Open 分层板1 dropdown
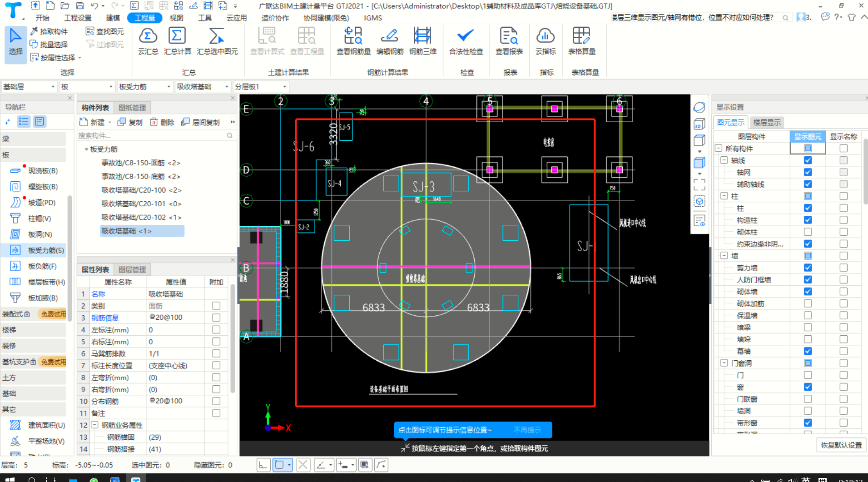 click(261, 87)
